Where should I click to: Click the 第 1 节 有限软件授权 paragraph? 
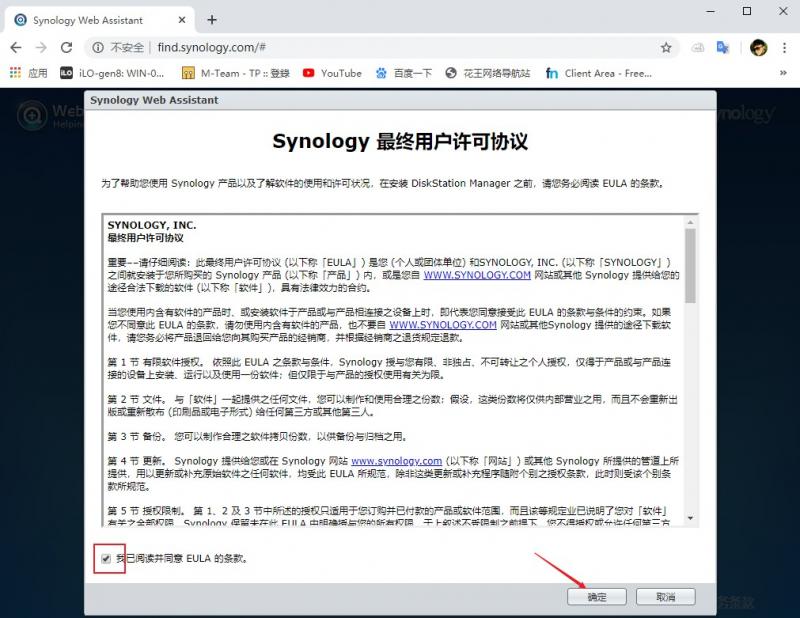point(389,368)
